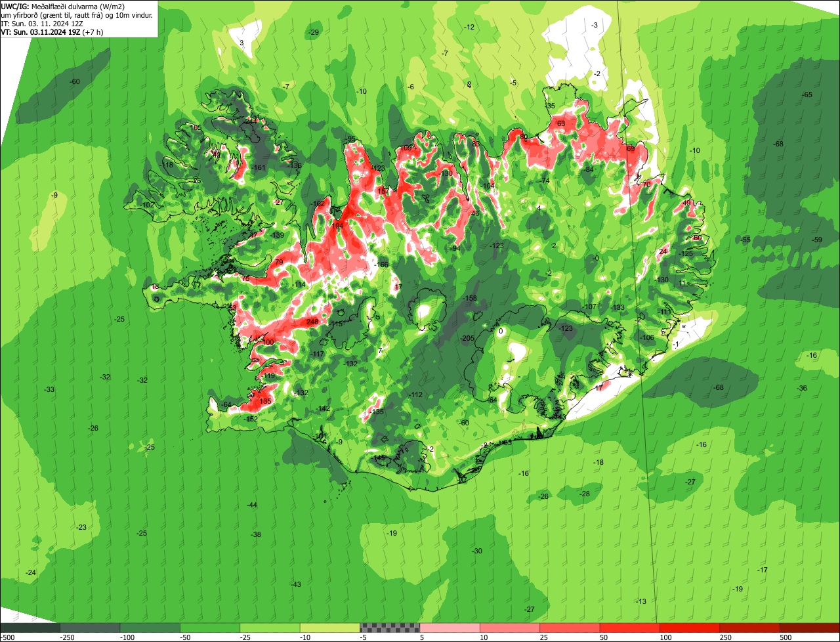840x642 pixels.
Task: Click the ocean value '-28'
Action: point(585,494)
